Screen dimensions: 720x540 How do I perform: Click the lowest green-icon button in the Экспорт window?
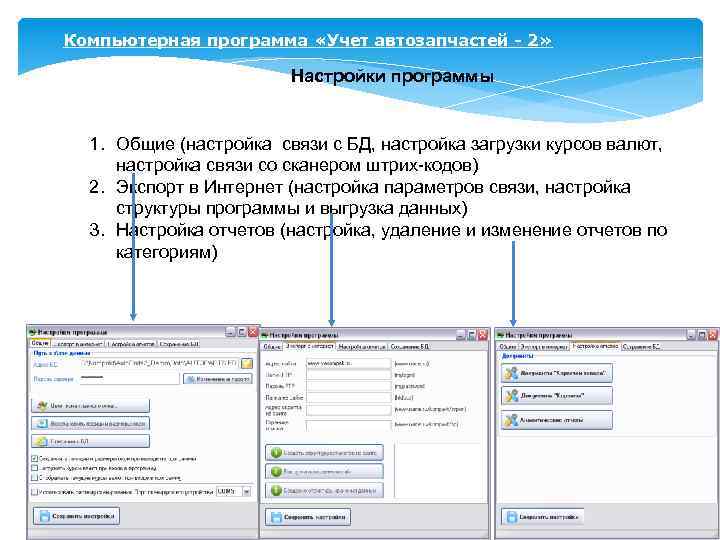[x=324, y=490]
